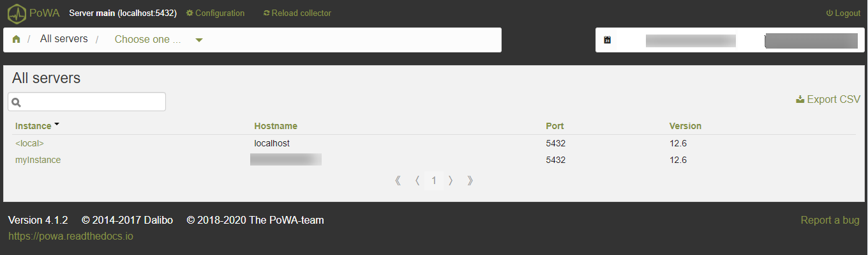Click Report a bug link
The height and width of the screenshot is (255, 868).
point(830,220)
